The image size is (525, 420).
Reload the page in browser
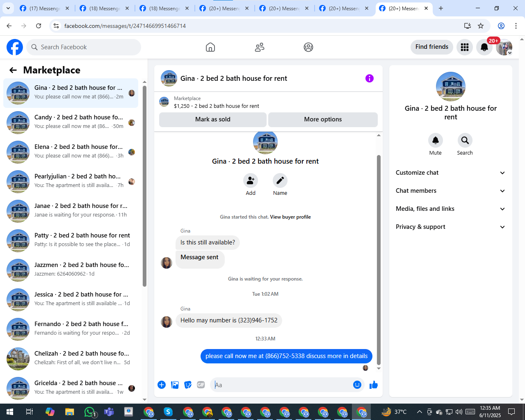[39, 26]
